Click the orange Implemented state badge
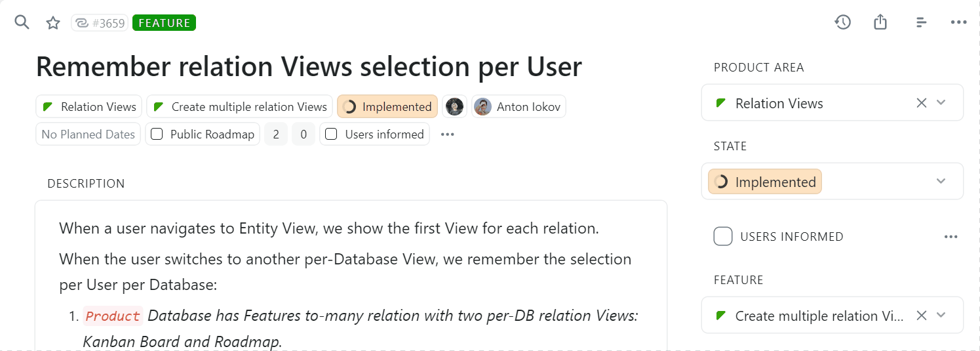Image resolution: width=980 pixels, height=351 pixels. (x=387, y=106)
